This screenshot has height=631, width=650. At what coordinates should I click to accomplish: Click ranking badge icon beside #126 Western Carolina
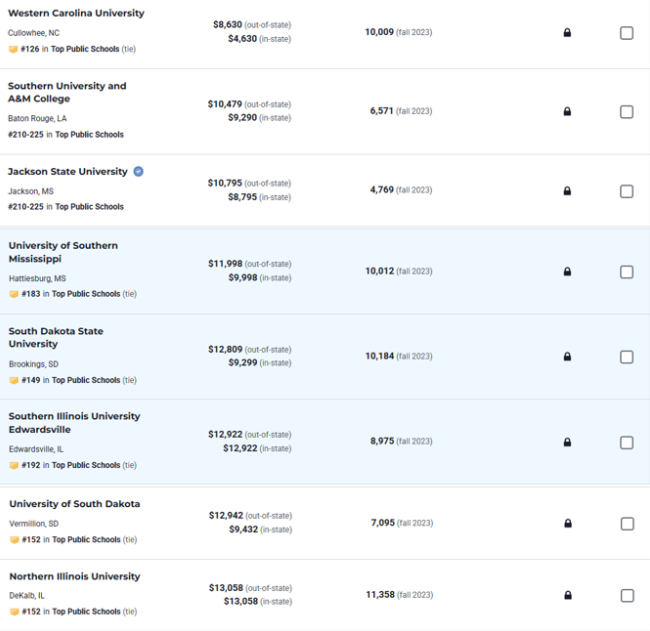[13, 49]
